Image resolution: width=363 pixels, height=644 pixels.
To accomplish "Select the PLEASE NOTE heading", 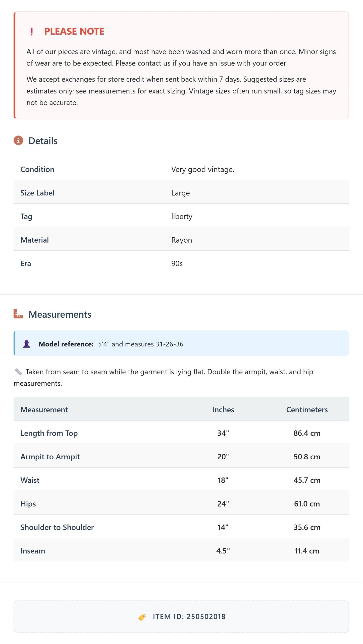I will 74,31.
